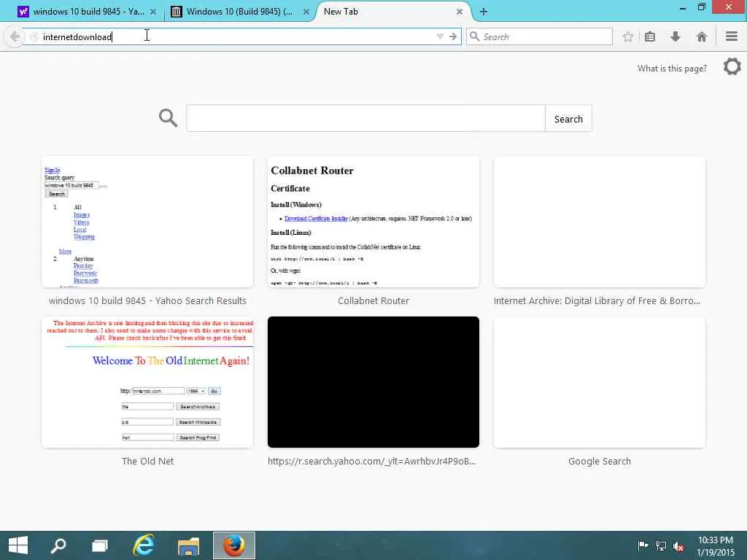
Task: Open Task View from taskbar
Action: [x=99, y=545]
